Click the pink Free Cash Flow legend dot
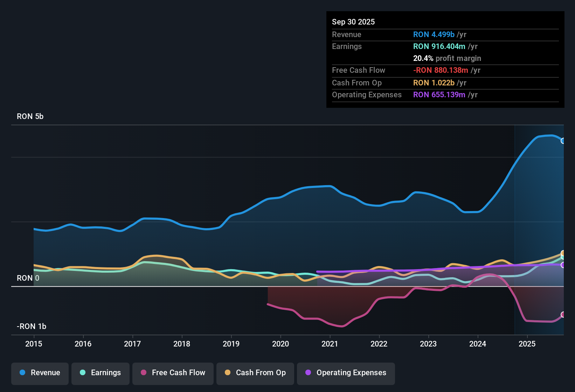575x392 pixels. pyautogui.click(x=143, y=373)
